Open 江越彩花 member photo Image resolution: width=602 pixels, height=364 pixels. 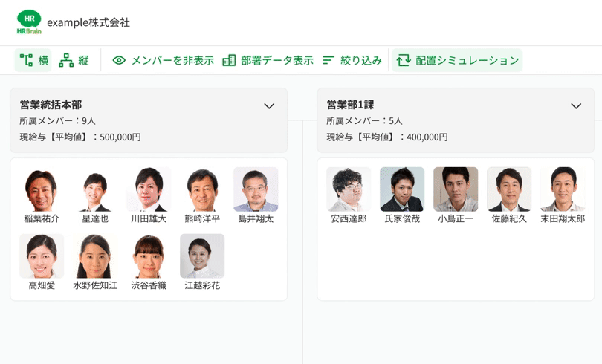pos(202,256)
